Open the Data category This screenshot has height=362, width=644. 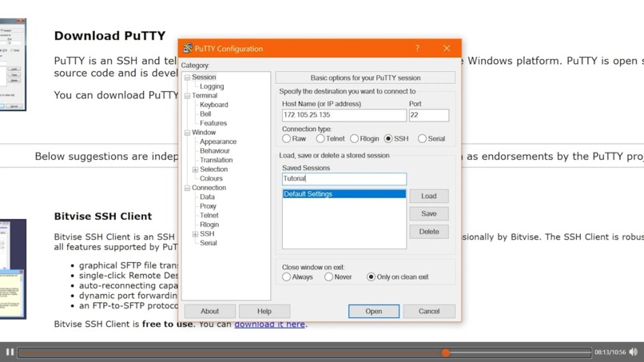click(207, 197)
